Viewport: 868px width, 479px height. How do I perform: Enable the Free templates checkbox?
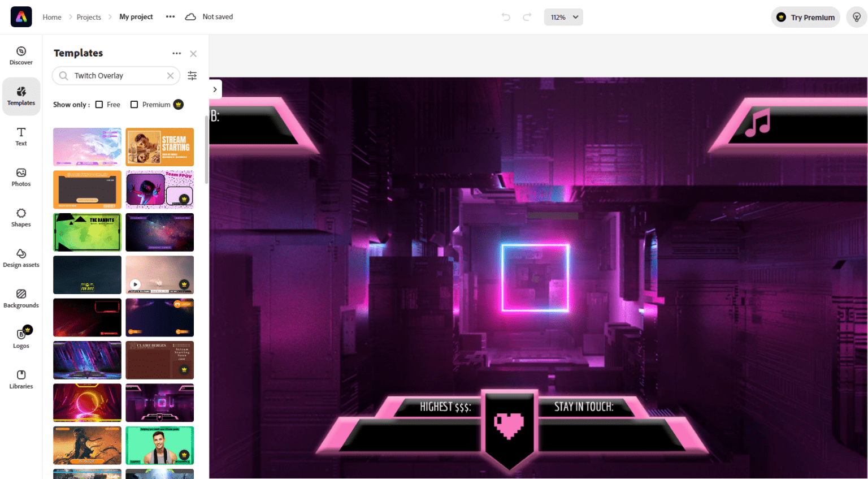click(99, 104)
